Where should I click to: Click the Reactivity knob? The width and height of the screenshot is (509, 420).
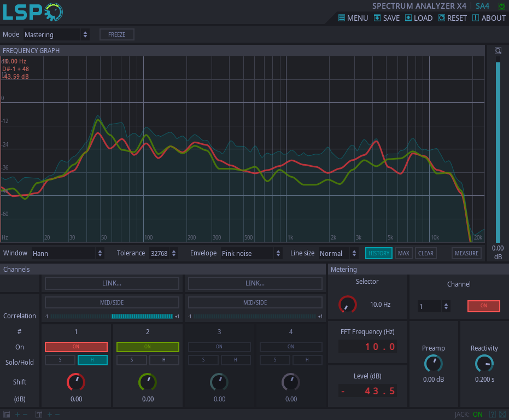(x=484, y=363)
